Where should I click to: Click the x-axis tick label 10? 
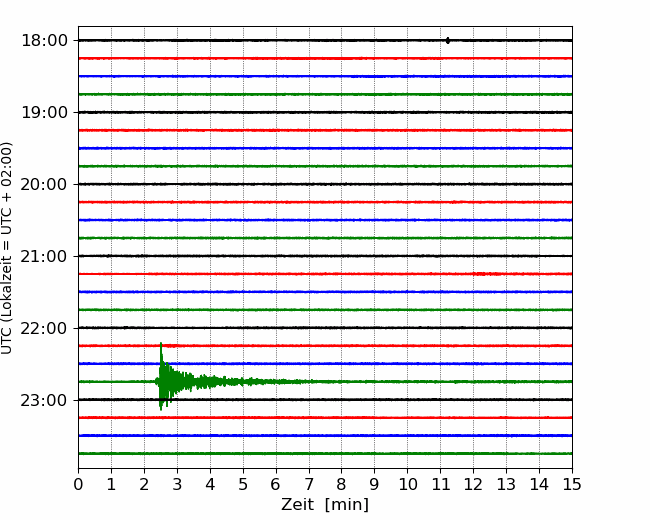(407, 484)
